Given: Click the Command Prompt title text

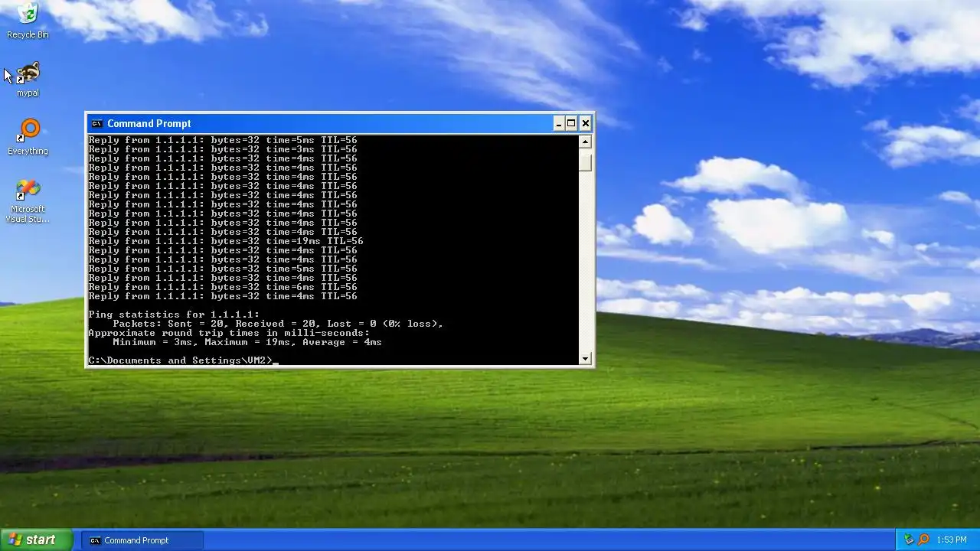Looking at the screenshot, I should [149, 123].
